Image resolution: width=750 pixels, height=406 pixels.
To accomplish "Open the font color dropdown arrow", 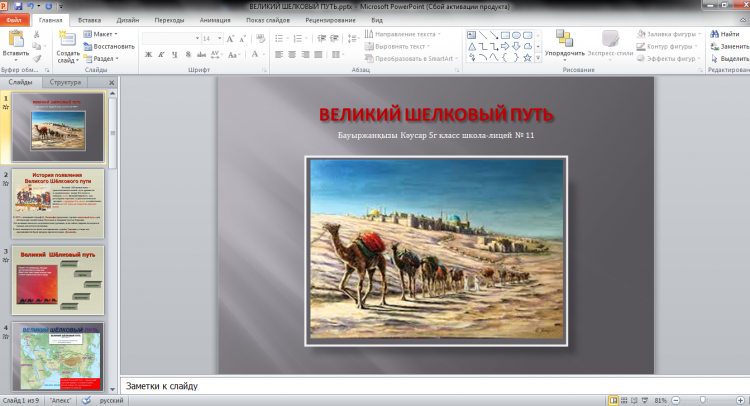I will click(x=264, y=55).
